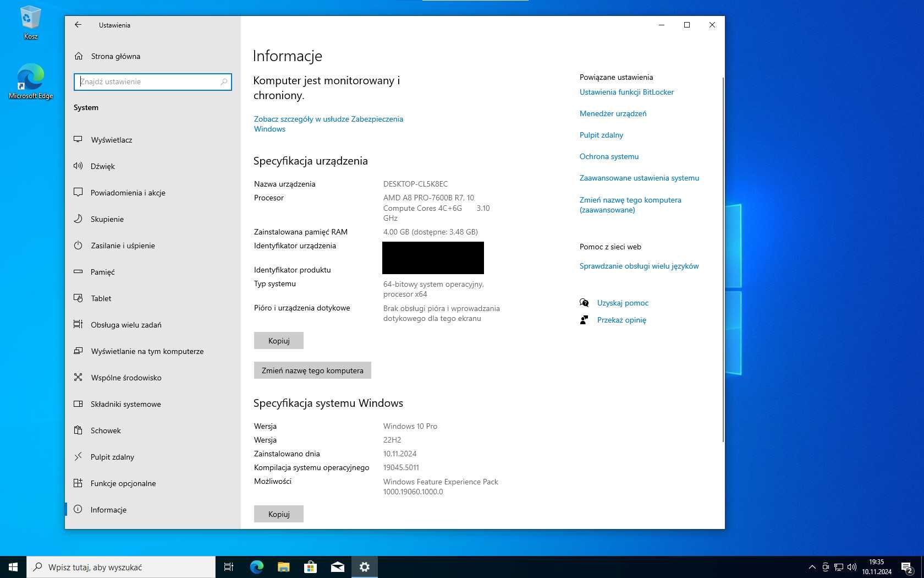Click the Settings gear on taskbar
Viewport: 924px width, 578px height.
point(365,567)
